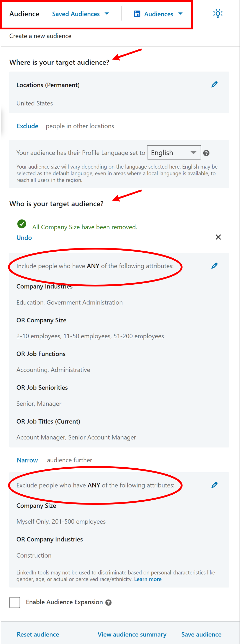
Task: Expand the Audiences dropdown
Action: 180,14
